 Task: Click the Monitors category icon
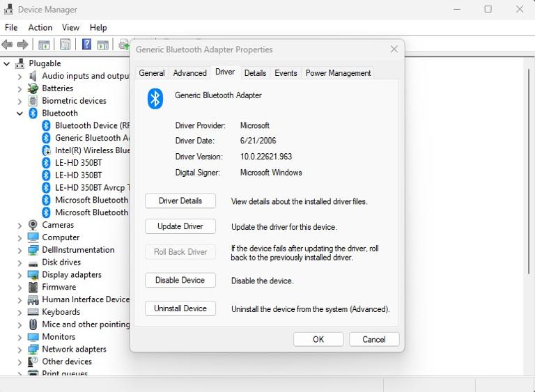click(x=33, y=337)
